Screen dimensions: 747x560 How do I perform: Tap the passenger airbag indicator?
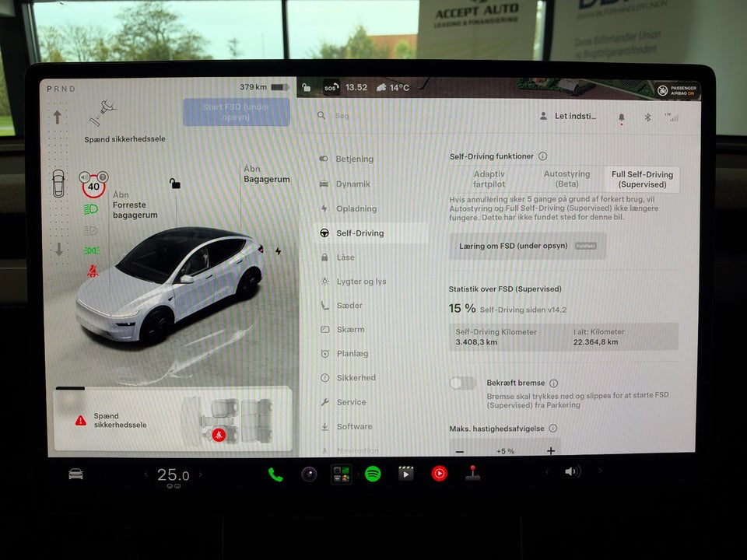pos(677,90)
